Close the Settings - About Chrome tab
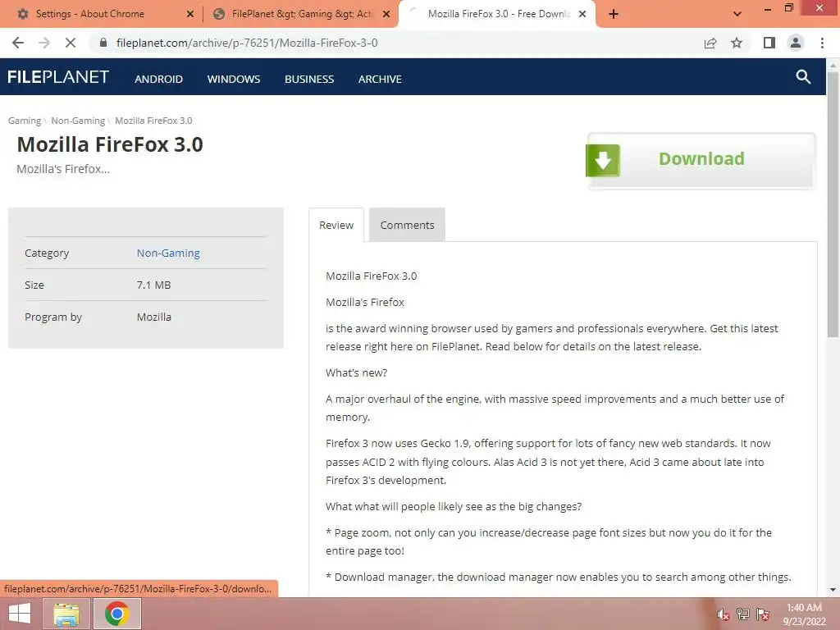This screenshot has width=840, height=630. pyautogui.click(x=190, y=14)
